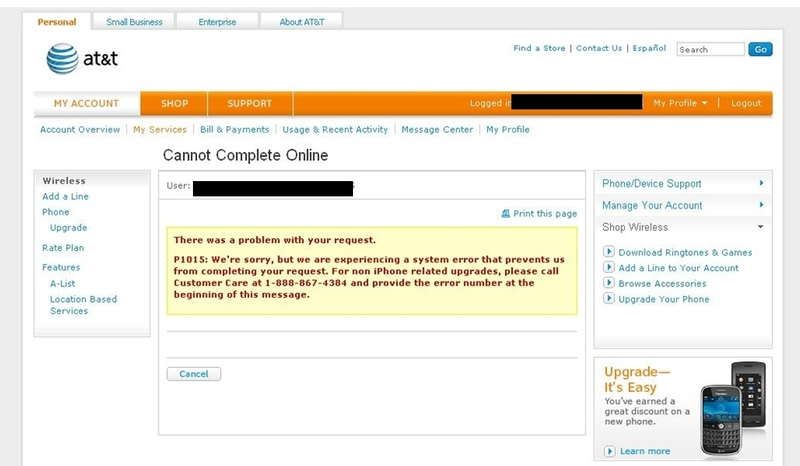Click the Download Ringtones & Games link
The height and width of the screenshot is (466, 800).
click(685, 252)
